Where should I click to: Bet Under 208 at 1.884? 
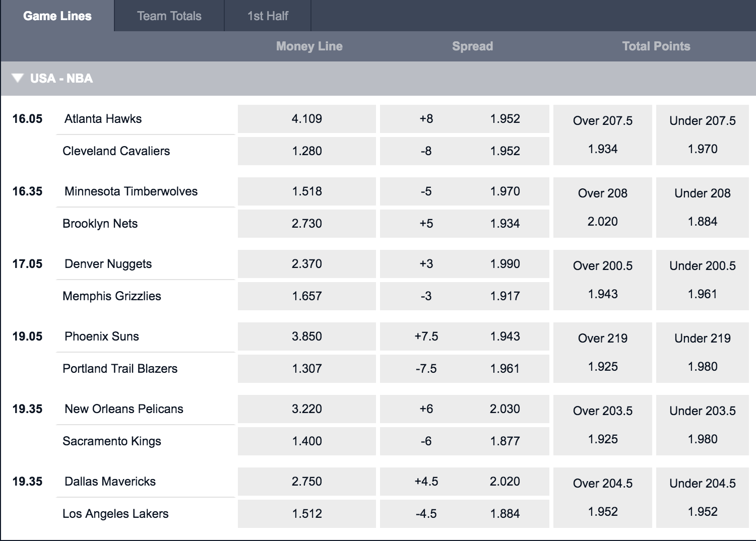703,208
